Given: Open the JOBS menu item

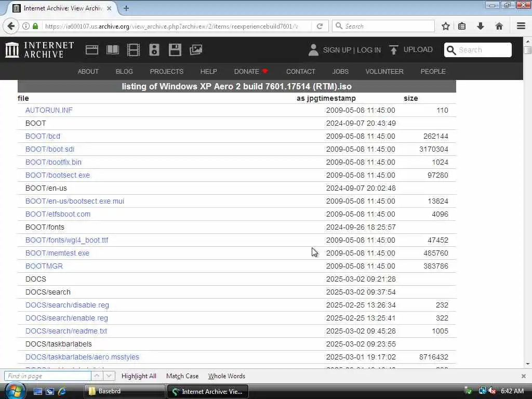Looking at the screenshot, I should coord(340,72).
